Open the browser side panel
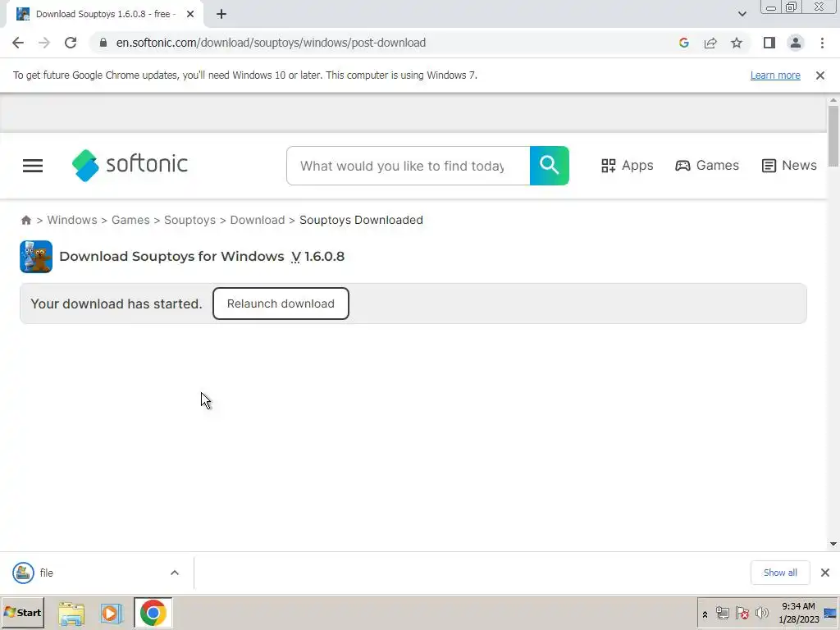 tap(769, 43)
